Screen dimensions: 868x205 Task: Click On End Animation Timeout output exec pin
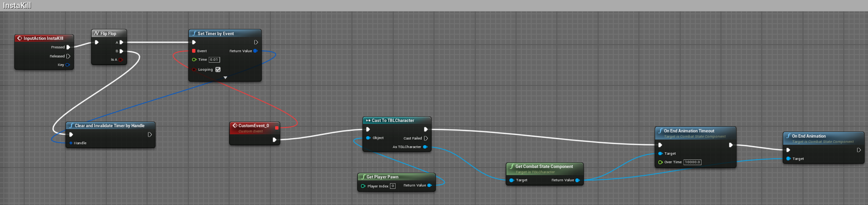click(x=730, y=145)
